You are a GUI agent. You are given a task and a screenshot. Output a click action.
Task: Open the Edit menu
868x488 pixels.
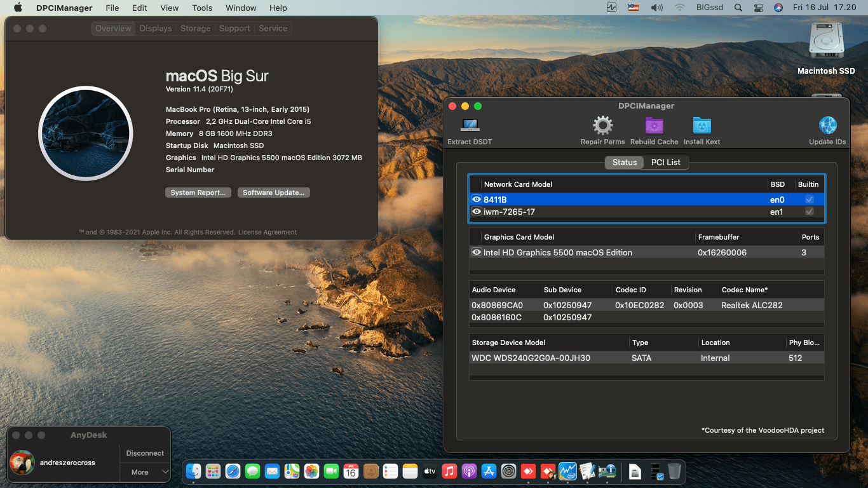click(140, 8)
